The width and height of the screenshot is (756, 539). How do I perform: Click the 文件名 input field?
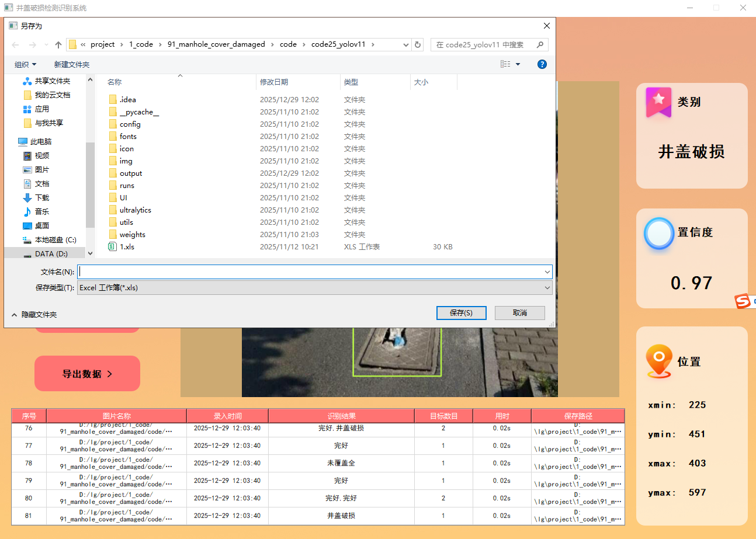tap(310, 272)
